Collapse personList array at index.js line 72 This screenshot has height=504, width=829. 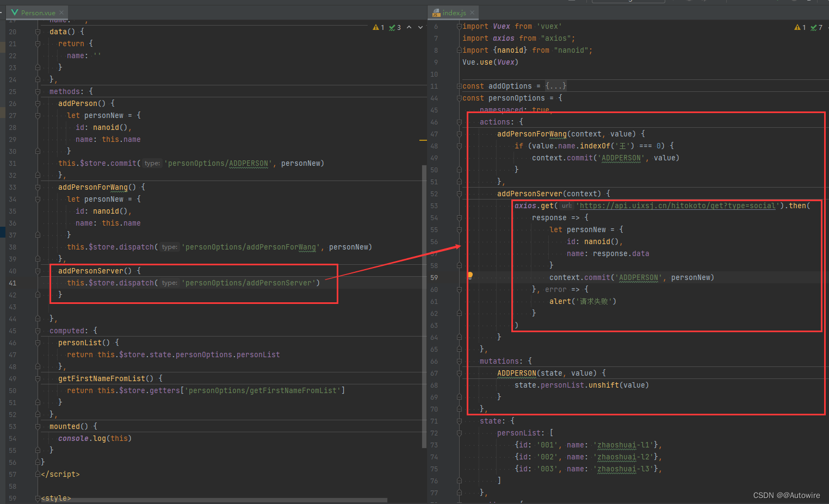tap(459, 433)
